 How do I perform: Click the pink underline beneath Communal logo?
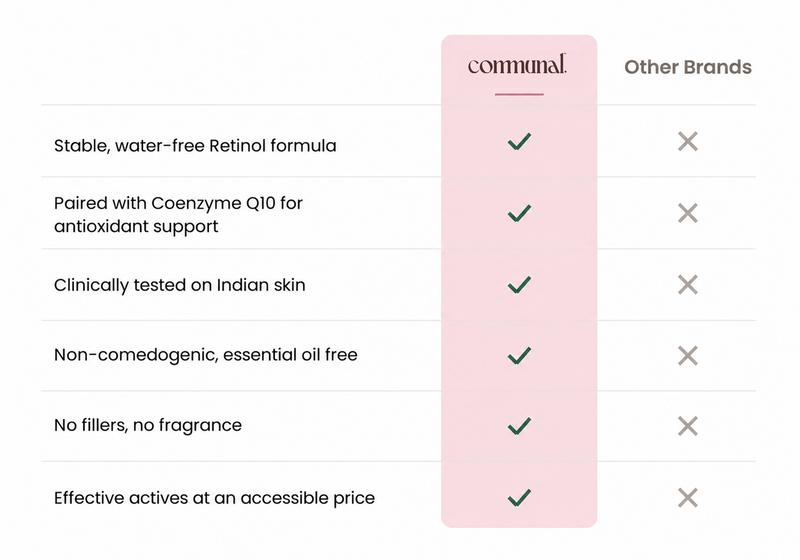pyautogui.click(x=519, y=94)
